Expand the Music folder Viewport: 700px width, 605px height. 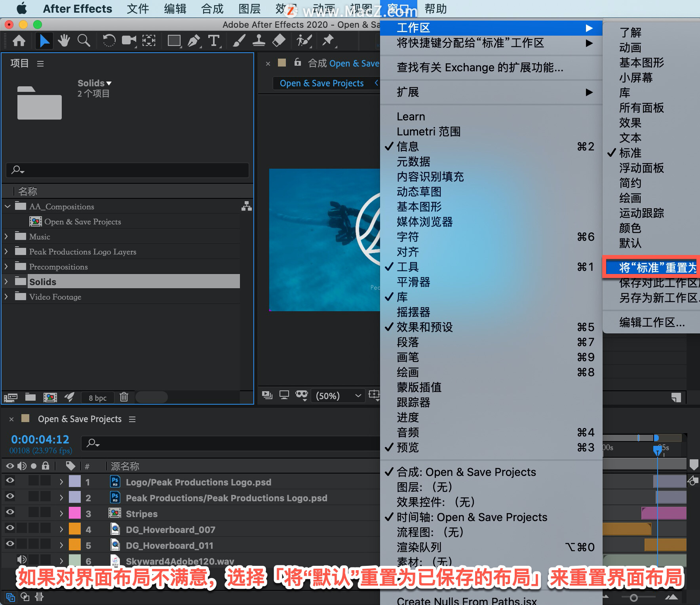pyautogui.click(x=6, y=236)
